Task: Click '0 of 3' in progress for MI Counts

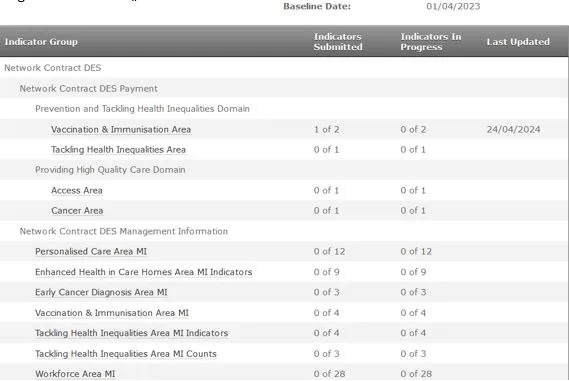Action: [x=413, y=354]
